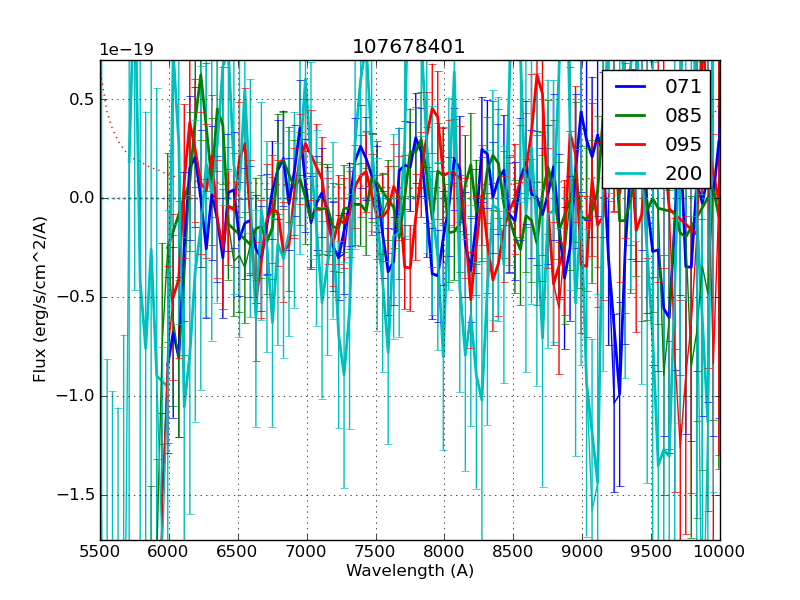Click the 1e-19 scale exponent text

pyautogui.click(x=126, y=50)
